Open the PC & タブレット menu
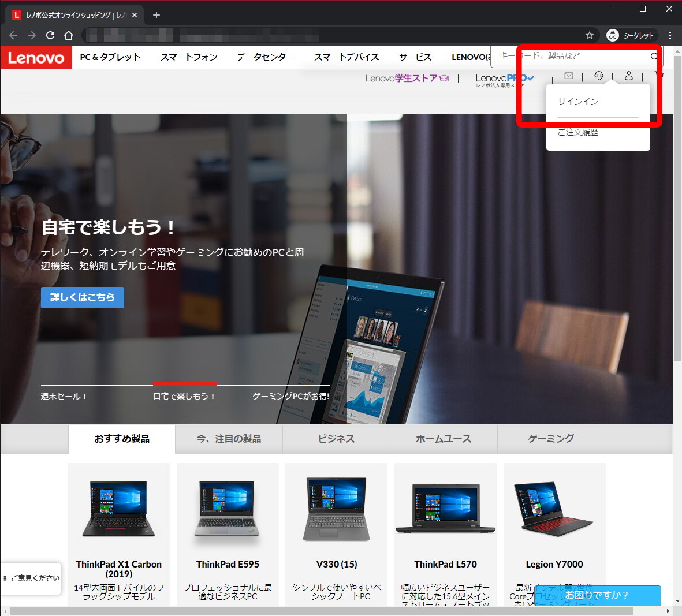Viewport: 682px width, 616px height. (x=110, y=57)
